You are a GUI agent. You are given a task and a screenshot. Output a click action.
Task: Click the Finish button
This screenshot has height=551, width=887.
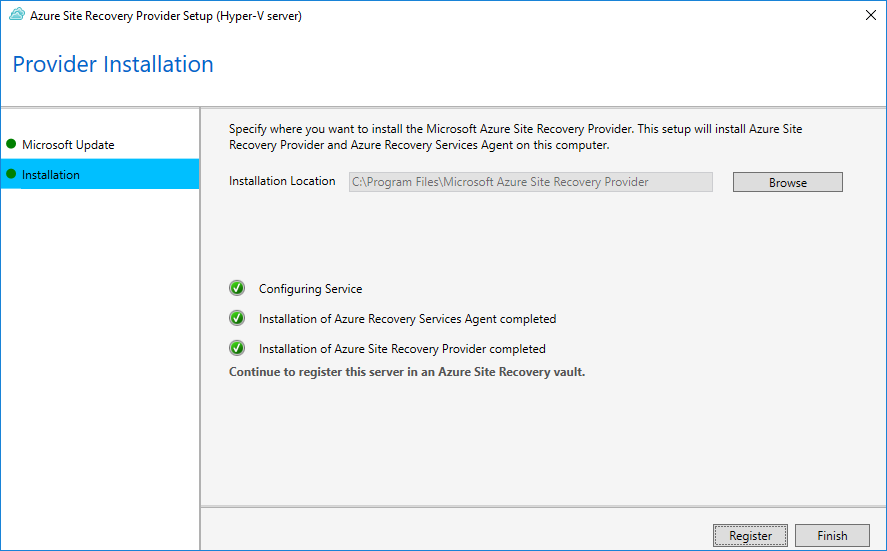click(x=832, y=535)
